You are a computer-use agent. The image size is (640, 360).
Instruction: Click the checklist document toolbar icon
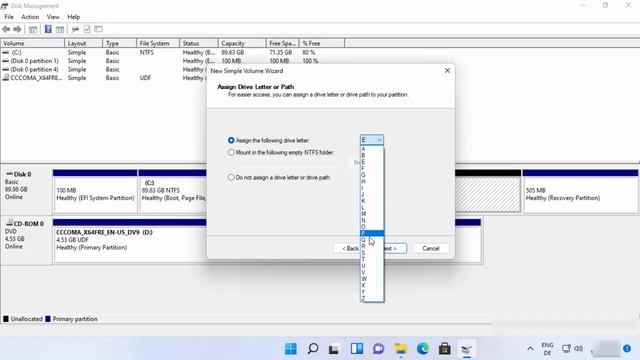(87, 29)
